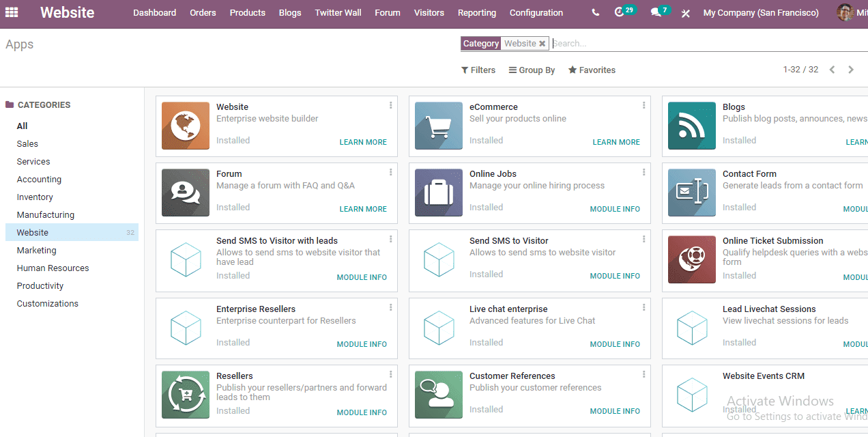Click the Website Events CRM cube icon

click(x=692, y=395)
